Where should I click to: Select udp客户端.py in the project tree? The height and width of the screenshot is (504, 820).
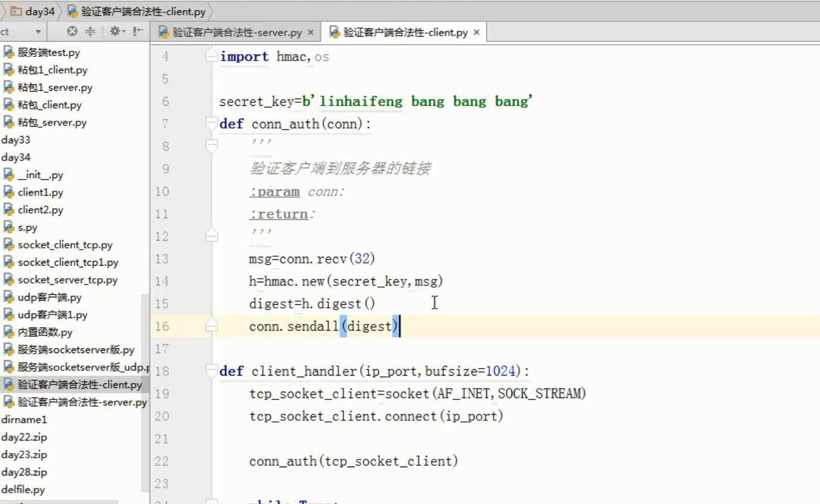click(43, 297)
